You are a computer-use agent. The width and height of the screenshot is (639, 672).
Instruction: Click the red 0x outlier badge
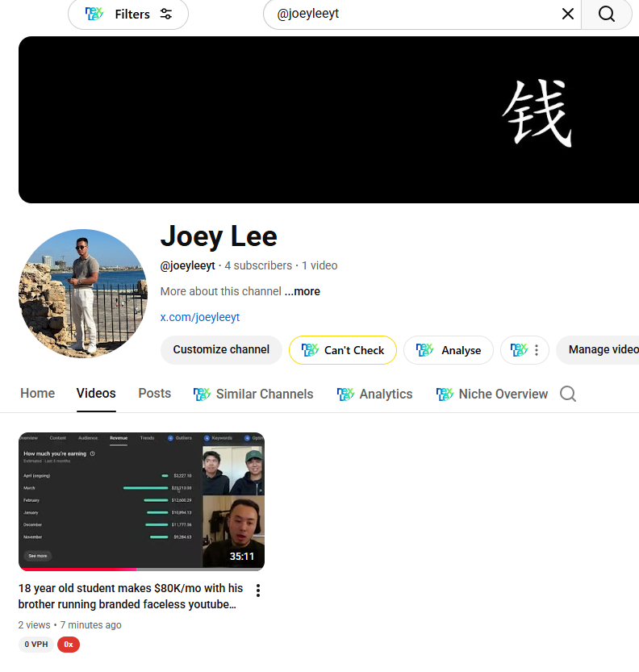click(x=69, y=645)
